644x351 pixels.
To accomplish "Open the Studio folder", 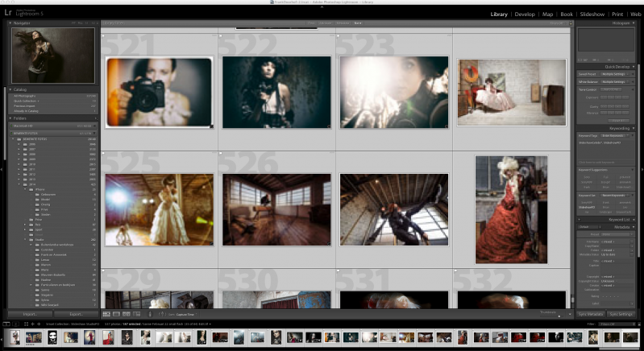I will coord(38,239).
